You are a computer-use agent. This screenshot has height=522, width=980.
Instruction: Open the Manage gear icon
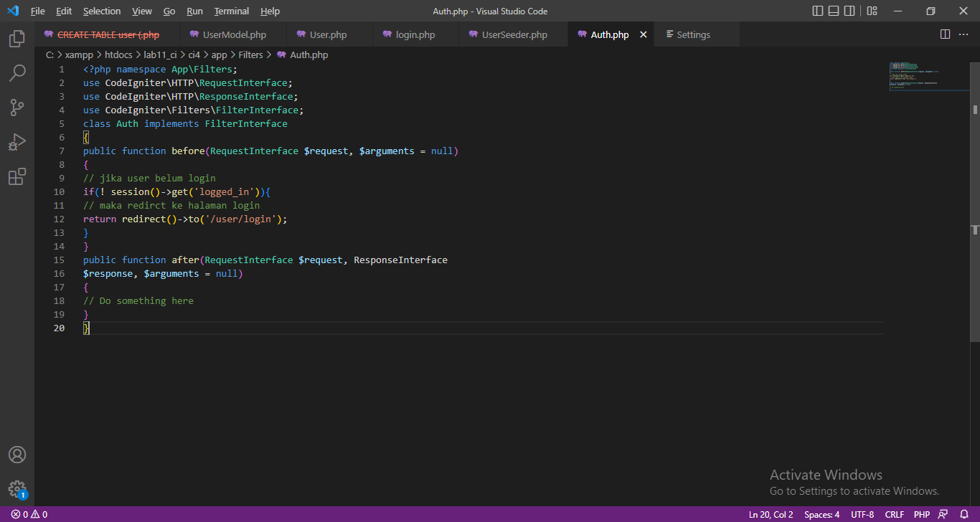(17, 489)
